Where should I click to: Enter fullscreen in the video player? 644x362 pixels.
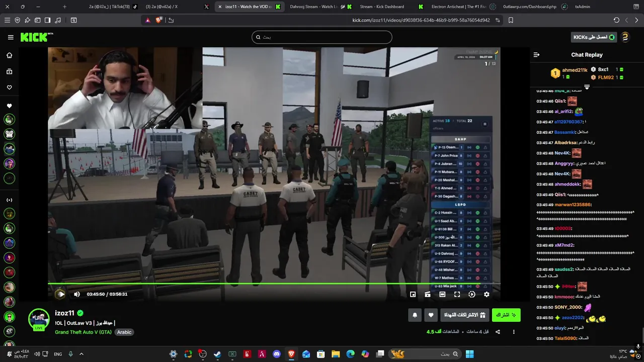pos(457,294)
